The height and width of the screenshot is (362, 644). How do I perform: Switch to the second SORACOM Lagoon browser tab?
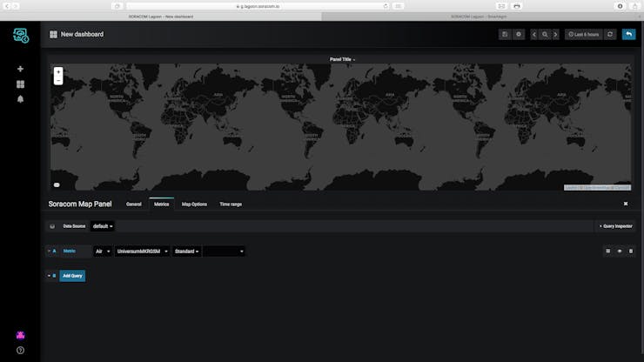pyautogui.click(x=479, y=17)
